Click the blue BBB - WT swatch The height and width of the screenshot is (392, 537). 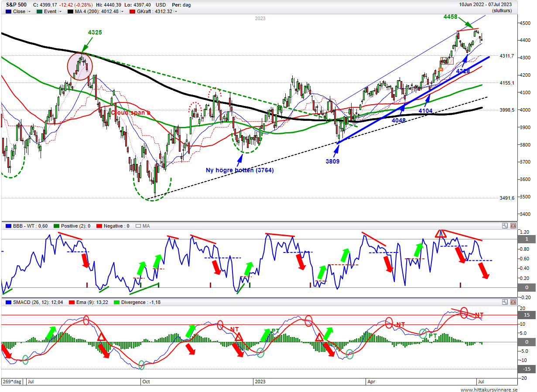click(8, 226)
